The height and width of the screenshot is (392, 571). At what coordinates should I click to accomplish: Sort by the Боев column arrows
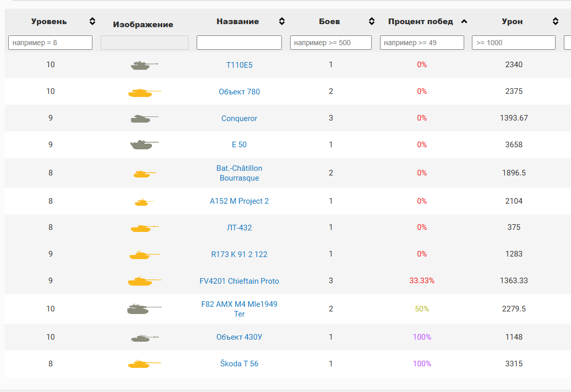(x=371, y=21)
